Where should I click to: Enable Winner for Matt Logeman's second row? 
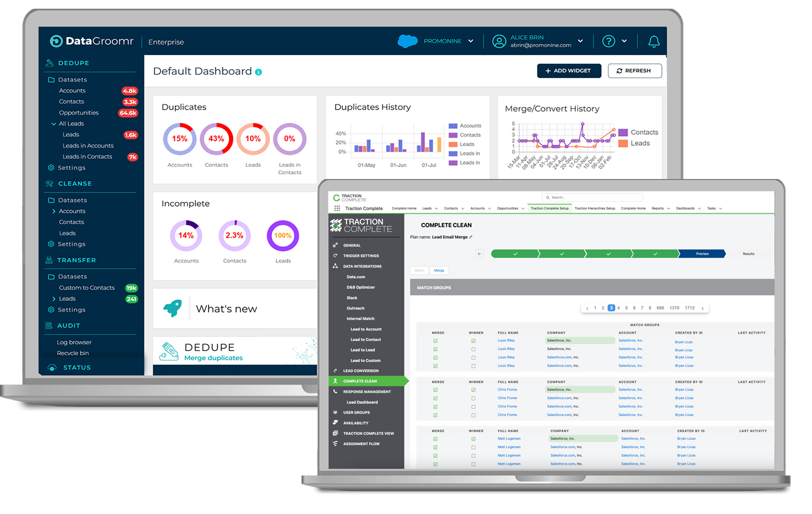[473, 446]
